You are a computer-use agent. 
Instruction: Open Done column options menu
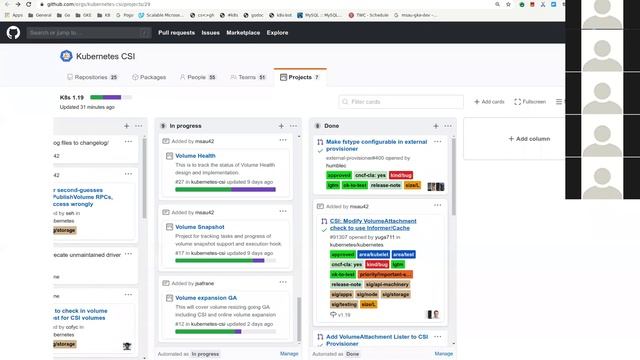coord(448,126)
